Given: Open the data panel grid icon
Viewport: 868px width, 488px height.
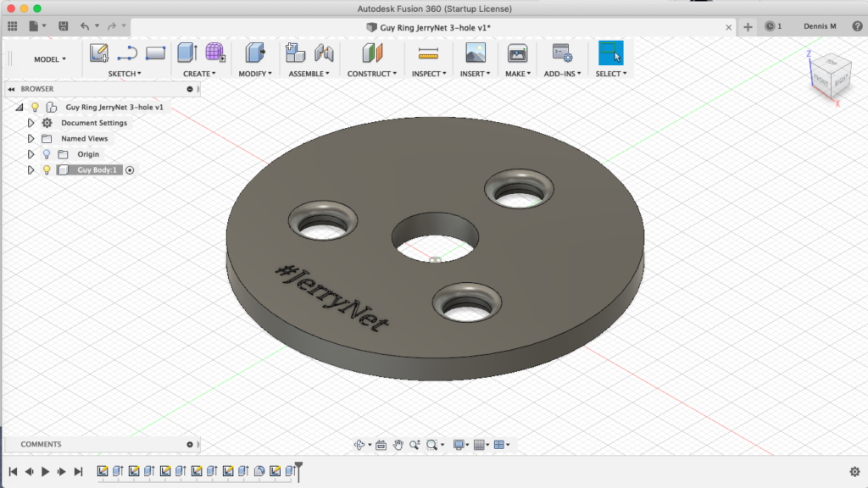Looking at the screenshot, I should (x=12, y=26).
